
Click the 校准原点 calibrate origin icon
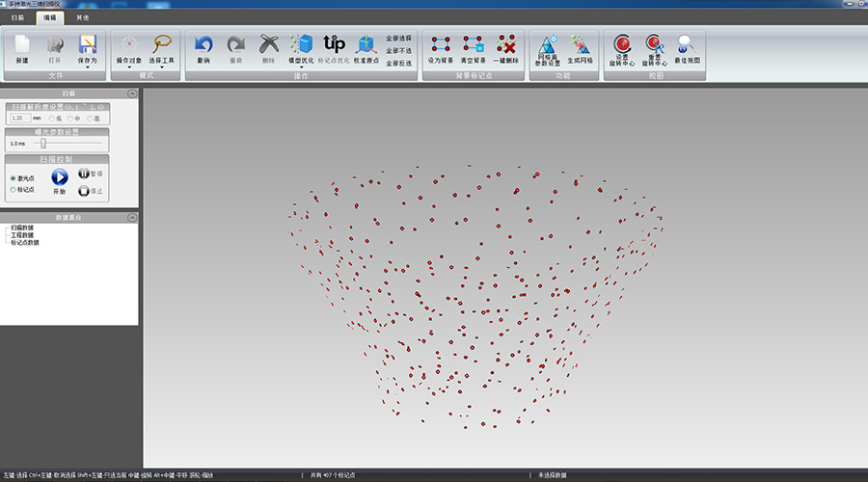366,44
